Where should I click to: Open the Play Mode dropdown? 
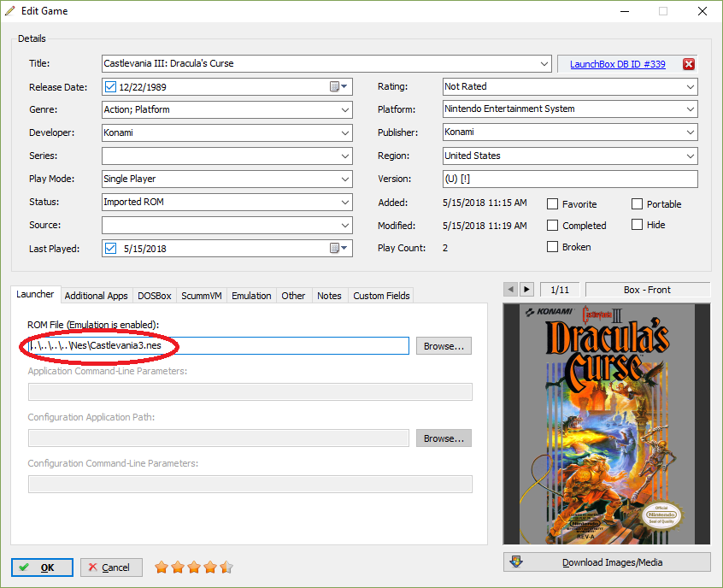pyautogui.click(x=345, y=179)
